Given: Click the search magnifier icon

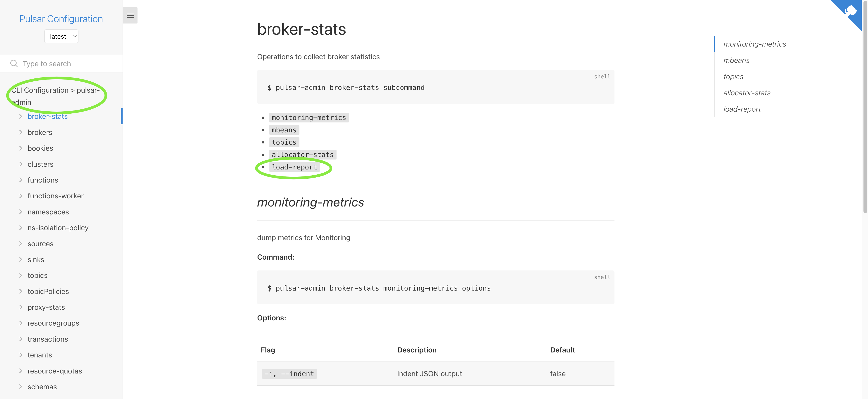Looking at the screenshot, I should pyautogui.click(x=14, y=64).
